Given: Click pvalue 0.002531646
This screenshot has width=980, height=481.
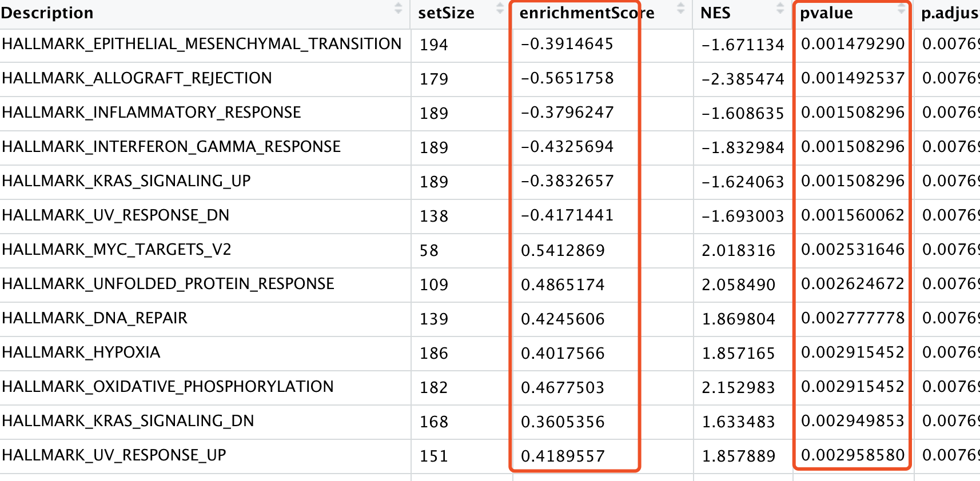Looking at the screenshot, I should (x=852, y=250).
